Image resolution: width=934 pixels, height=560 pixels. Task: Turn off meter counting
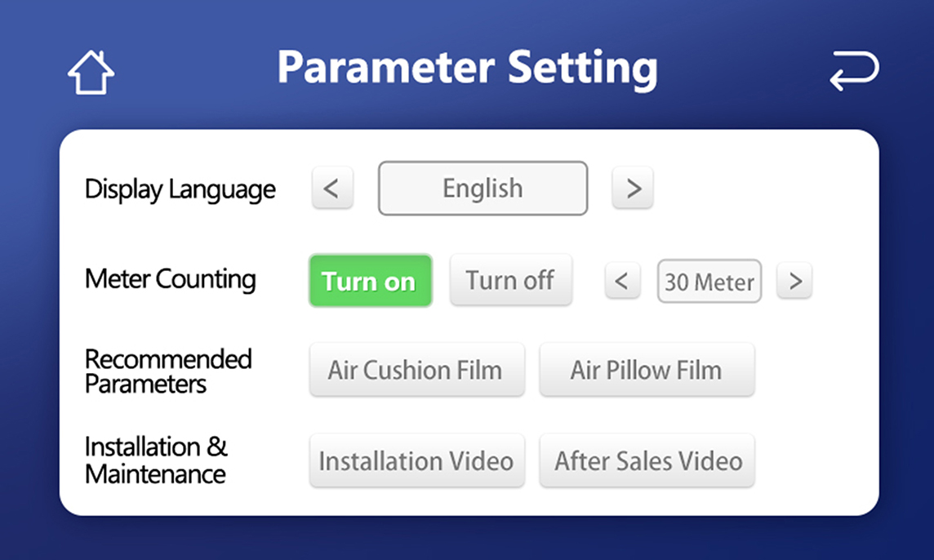[510, 281]
